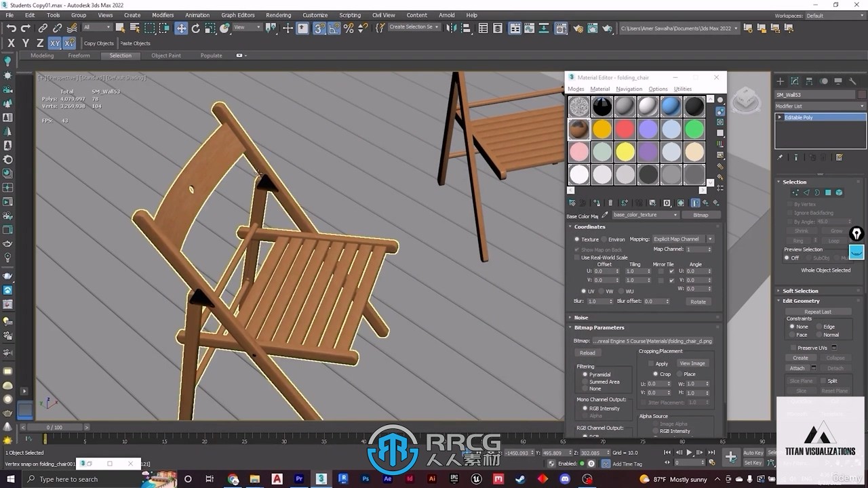Open the Graph Editors menu
Screen dimensions: 868x488
(238, 15)
